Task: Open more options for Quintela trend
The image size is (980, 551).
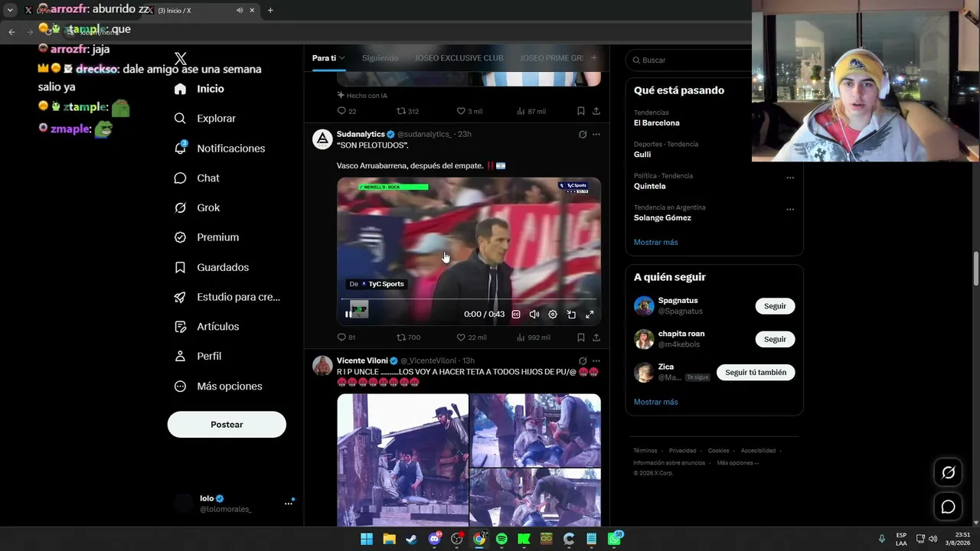Action: pyautogui.click(x=790, y=178)
